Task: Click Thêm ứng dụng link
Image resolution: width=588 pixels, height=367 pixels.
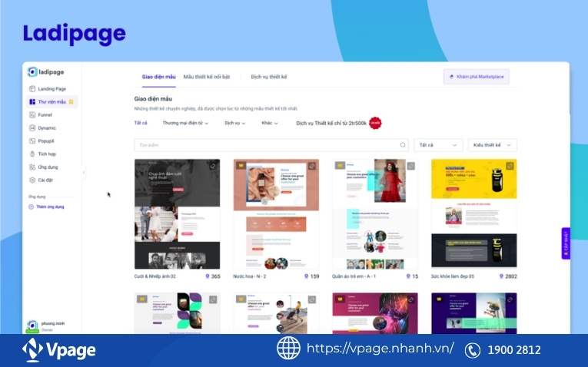Action: (50, 207)
